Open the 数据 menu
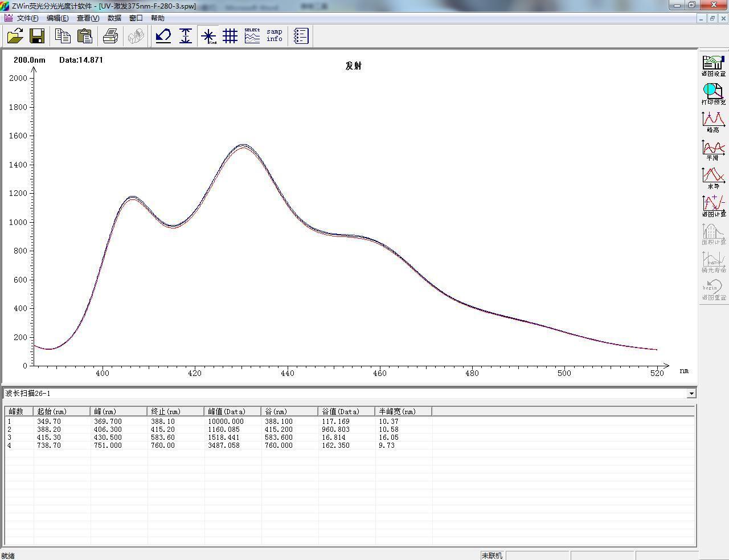 tap(114, 18)
